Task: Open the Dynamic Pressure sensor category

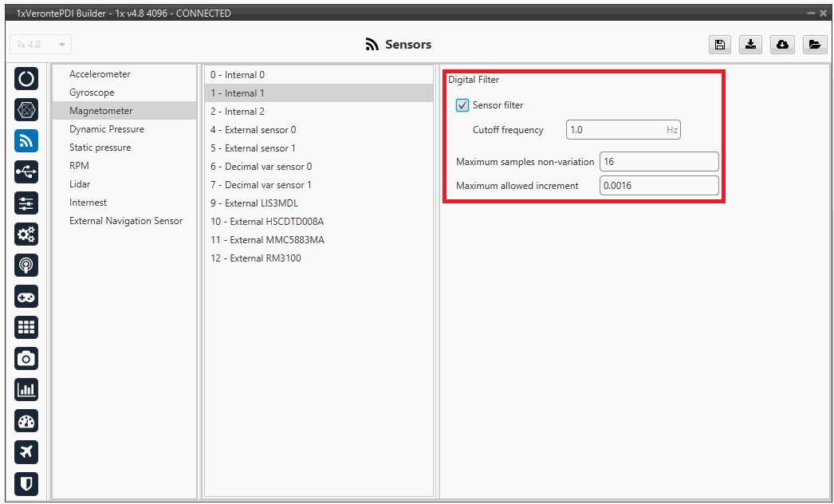Action: pos(107,129)
